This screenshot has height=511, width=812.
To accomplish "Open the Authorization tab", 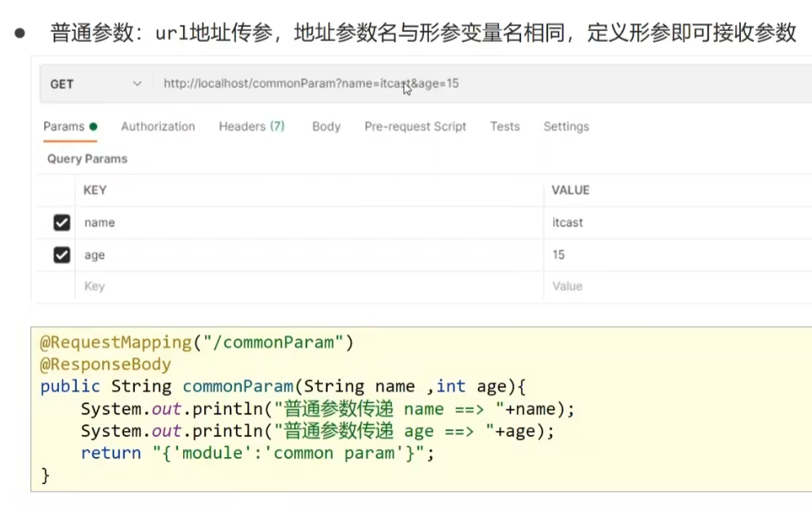I will (158, 126).
